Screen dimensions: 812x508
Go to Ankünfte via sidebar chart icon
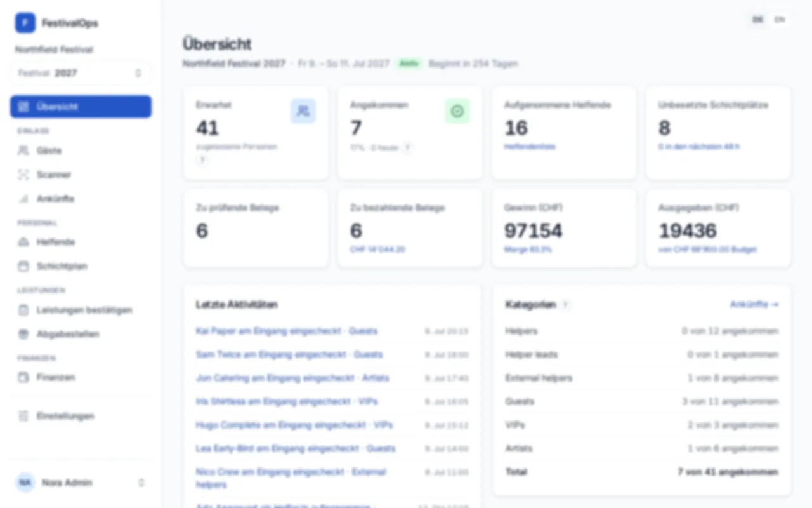pyautogui.click(x=23, y=199)
